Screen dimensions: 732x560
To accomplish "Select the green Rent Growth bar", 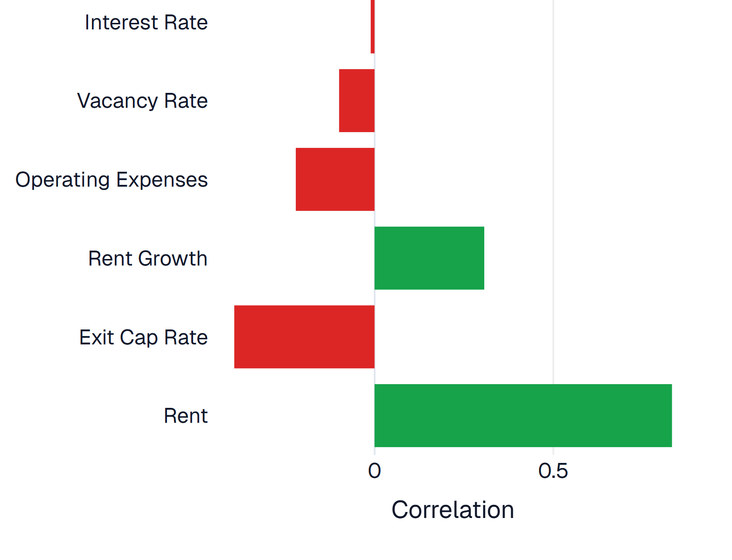I will (x=429, y=258).
